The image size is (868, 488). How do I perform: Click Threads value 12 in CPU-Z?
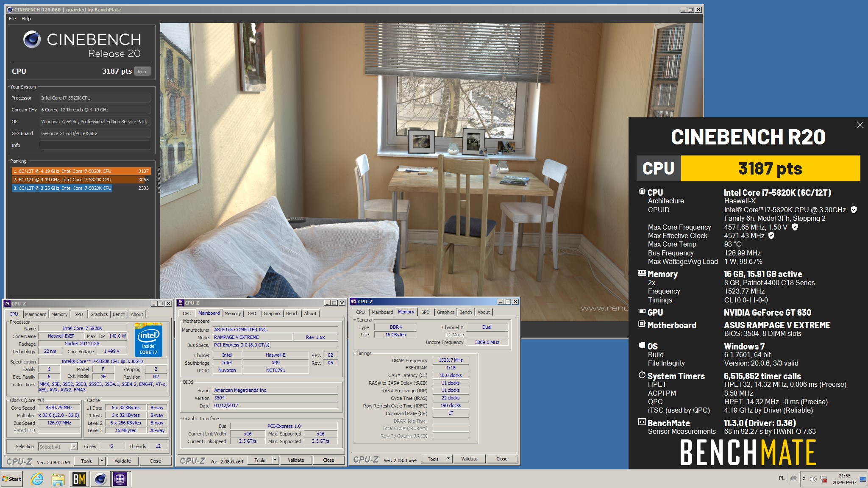pos(158,446)
